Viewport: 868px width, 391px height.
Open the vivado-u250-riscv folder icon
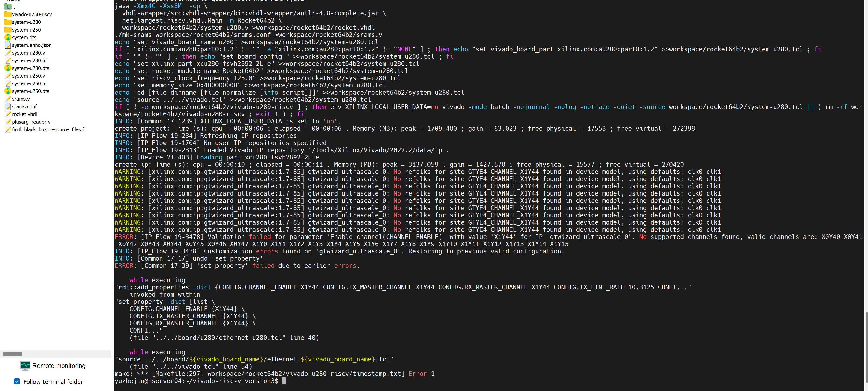[7, 14]
